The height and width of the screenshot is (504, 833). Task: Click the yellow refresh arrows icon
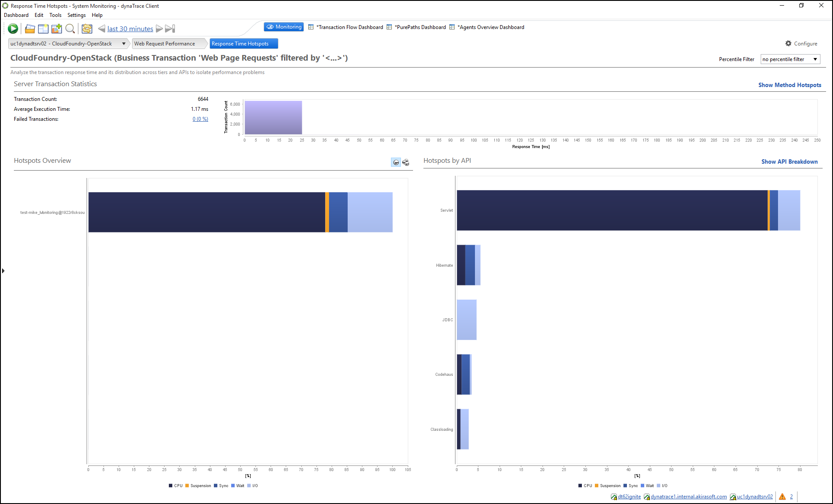point(87,29)
